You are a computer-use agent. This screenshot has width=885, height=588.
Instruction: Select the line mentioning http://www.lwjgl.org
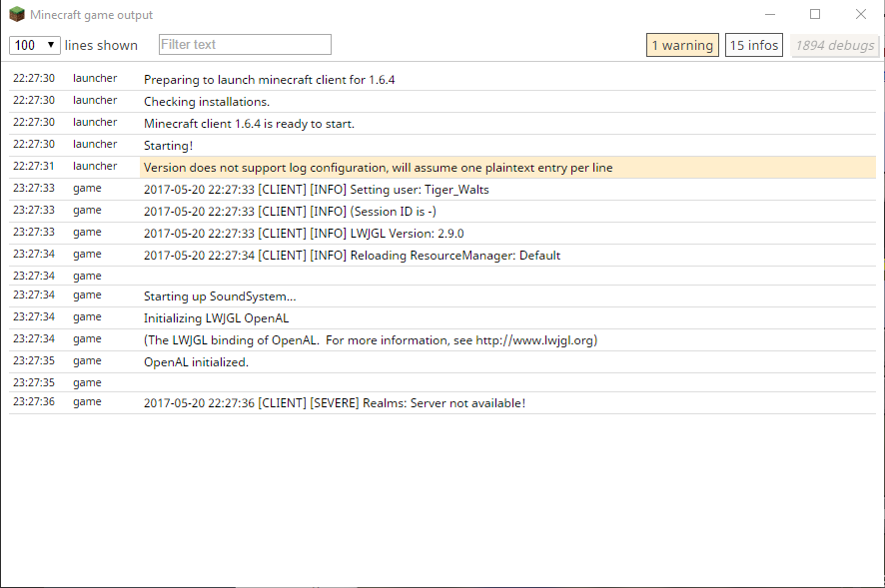tap(442, 340)
